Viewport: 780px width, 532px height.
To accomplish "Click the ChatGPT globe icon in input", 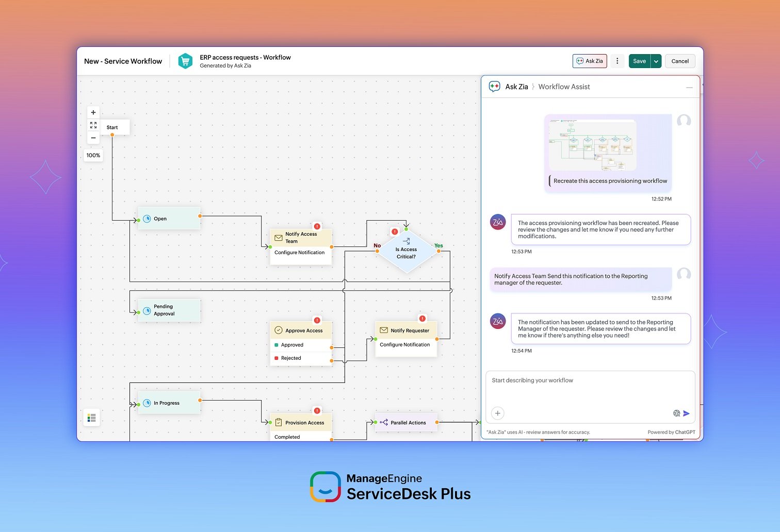I will click(676, 413).
